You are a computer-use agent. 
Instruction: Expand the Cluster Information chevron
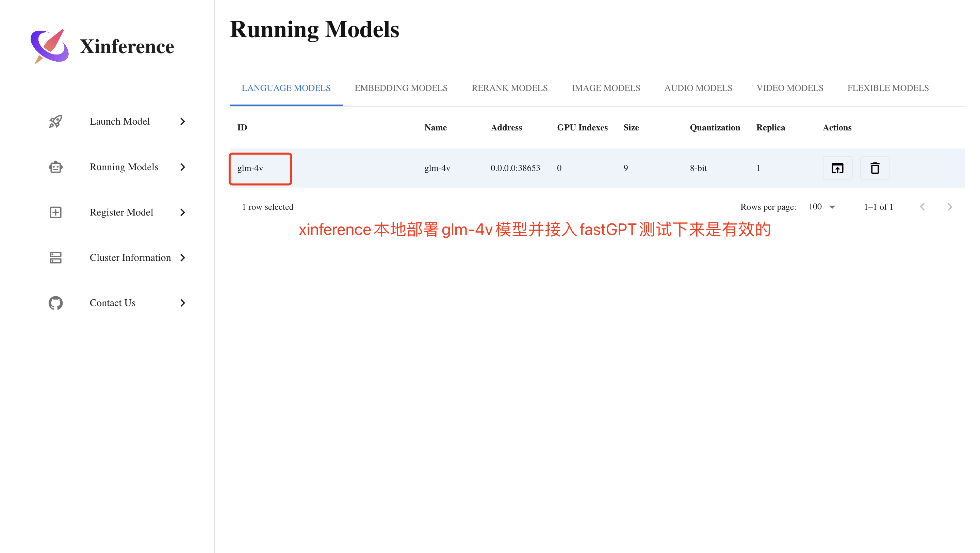pos(183,257)
